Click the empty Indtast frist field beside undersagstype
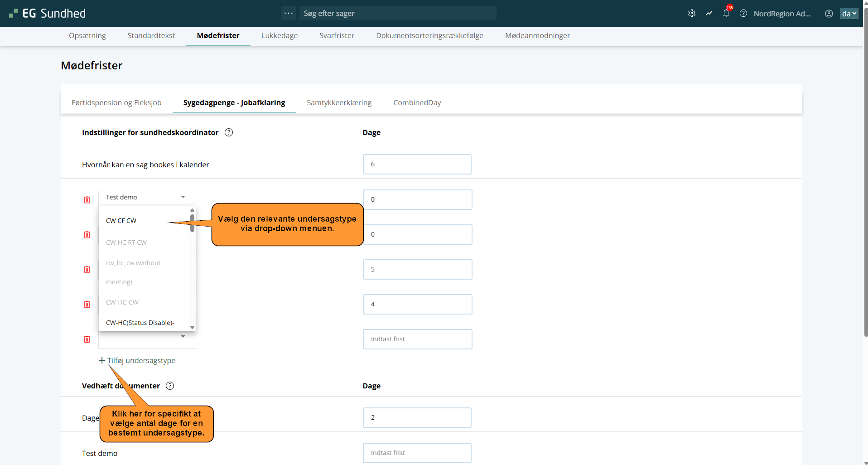 pyautogui.click(x=417, y=339)
